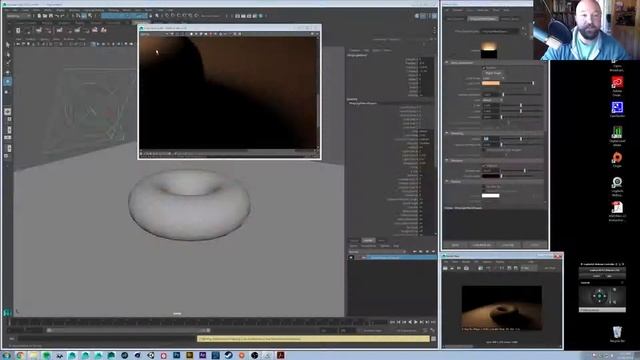Choose the Lasso tool in the toolbox
The height and width of the screenshot is (360, 640).
7,54
